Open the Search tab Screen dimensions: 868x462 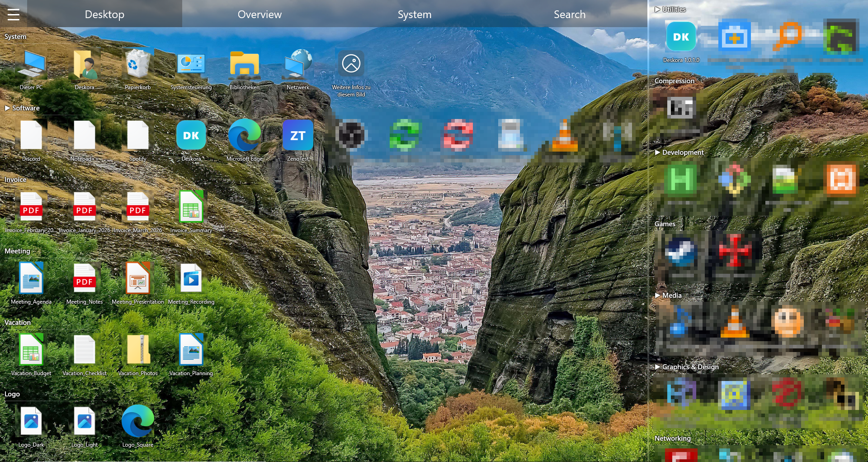569,14
